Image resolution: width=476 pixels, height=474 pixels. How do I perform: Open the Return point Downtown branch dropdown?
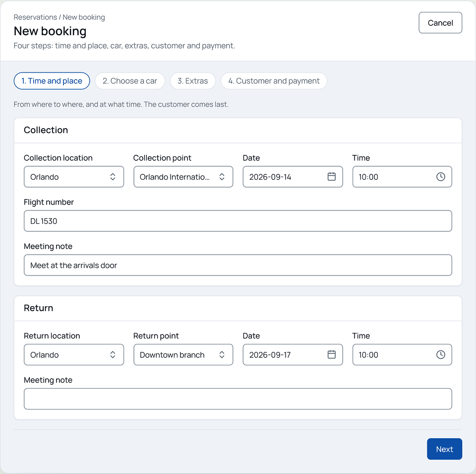(x=183, y=354)
